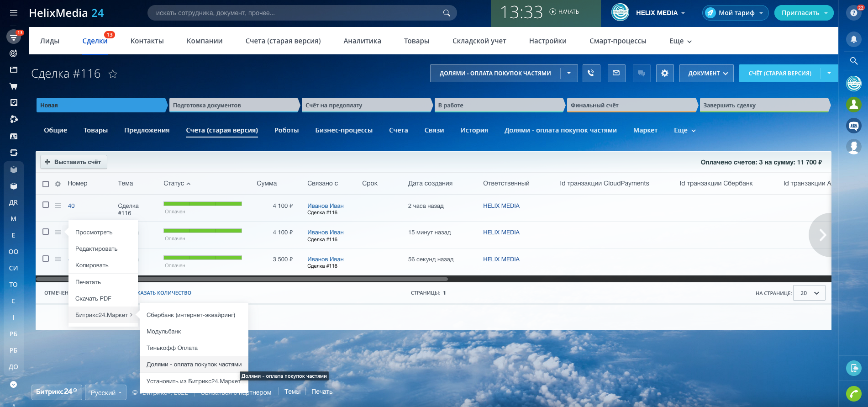Click the green phone icon at bottom right
This screenshot has height=407, width=868.
pos(853,393)
